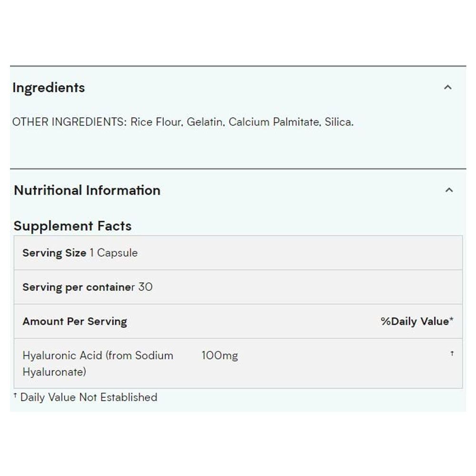Screen dimensions: 476x476
Task: Click the Nutritional Information heading
Action: click(87, 190)
